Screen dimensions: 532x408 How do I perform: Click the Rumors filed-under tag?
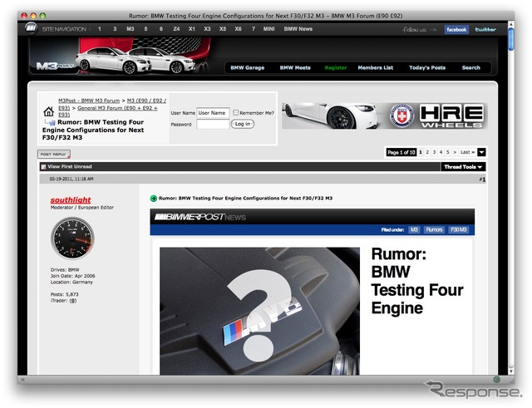click(x=434, y=229)
